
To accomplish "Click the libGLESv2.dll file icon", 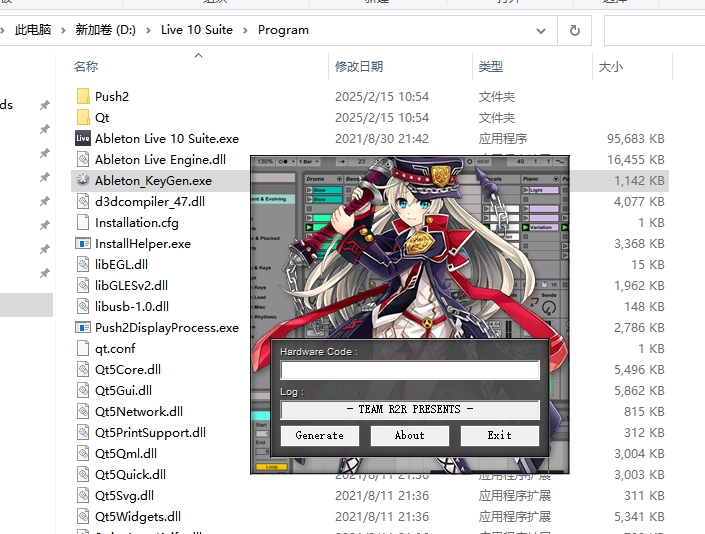I will [x=83, y=285].
